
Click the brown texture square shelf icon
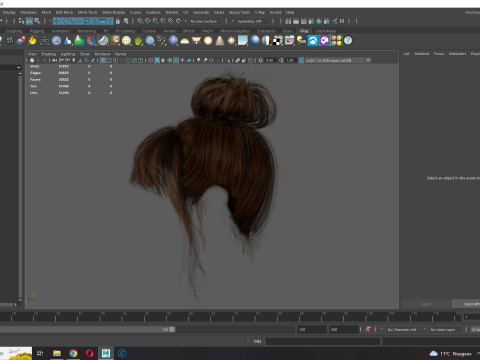115,41
